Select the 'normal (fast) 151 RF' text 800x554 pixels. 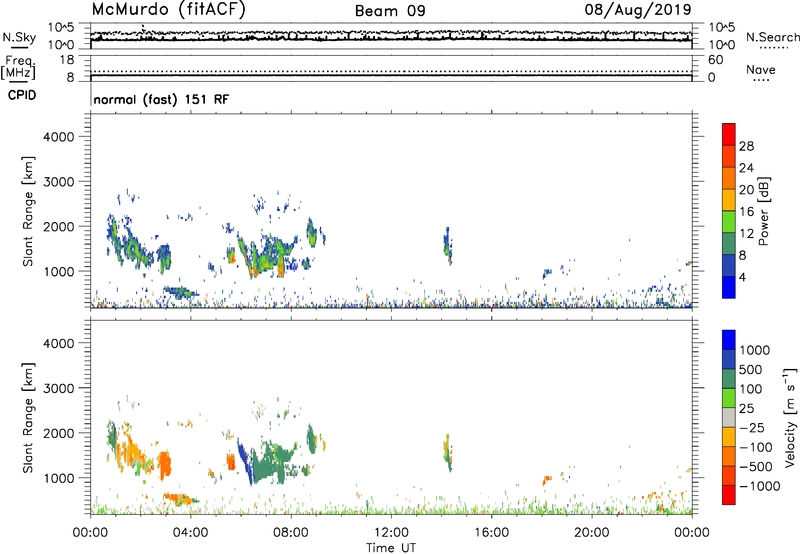[x=161, y=99]
